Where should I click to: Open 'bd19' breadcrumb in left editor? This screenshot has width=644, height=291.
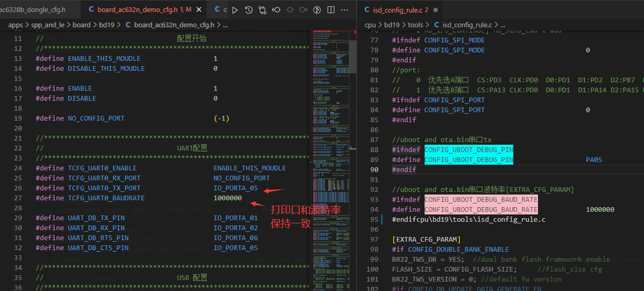pyautogui.click(x=107, y=25)
